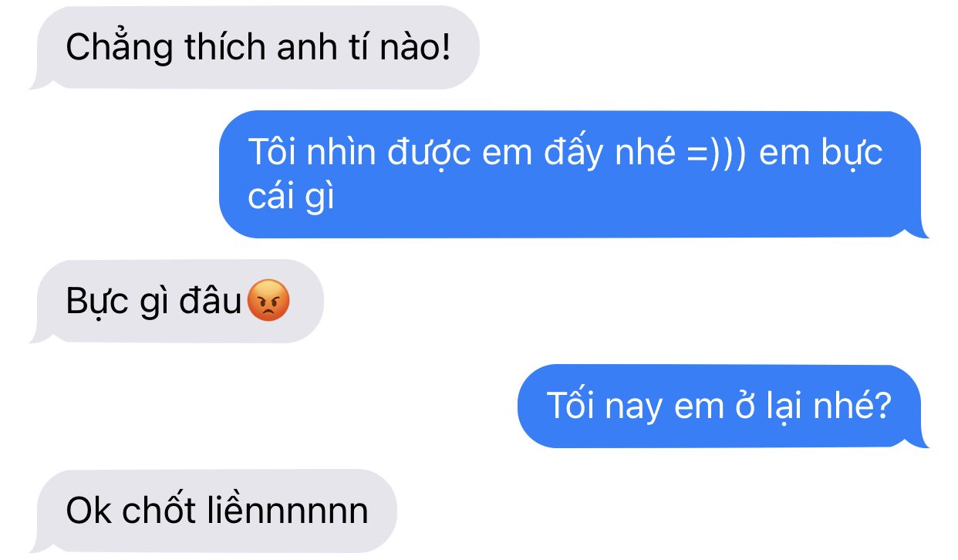The image size is (958, 560).
Task: Select the gray "Bực gì đâu" message bubble
Action: pos(177,302)
